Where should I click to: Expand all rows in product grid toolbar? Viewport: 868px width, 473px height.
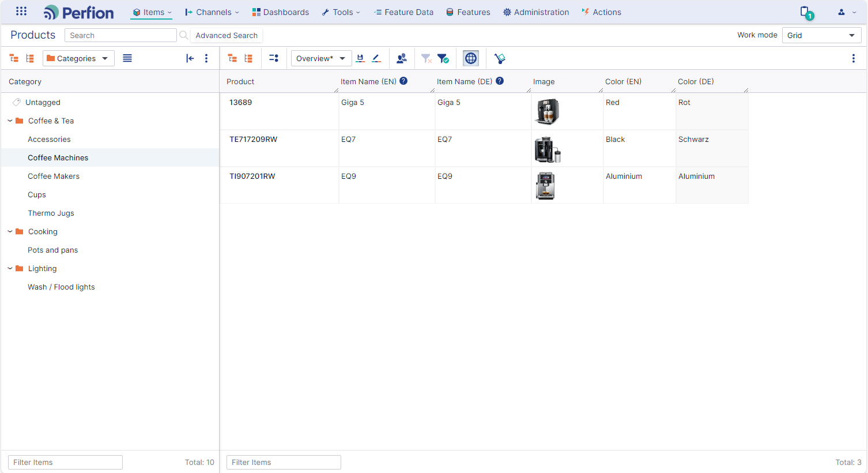click(232, 58)
